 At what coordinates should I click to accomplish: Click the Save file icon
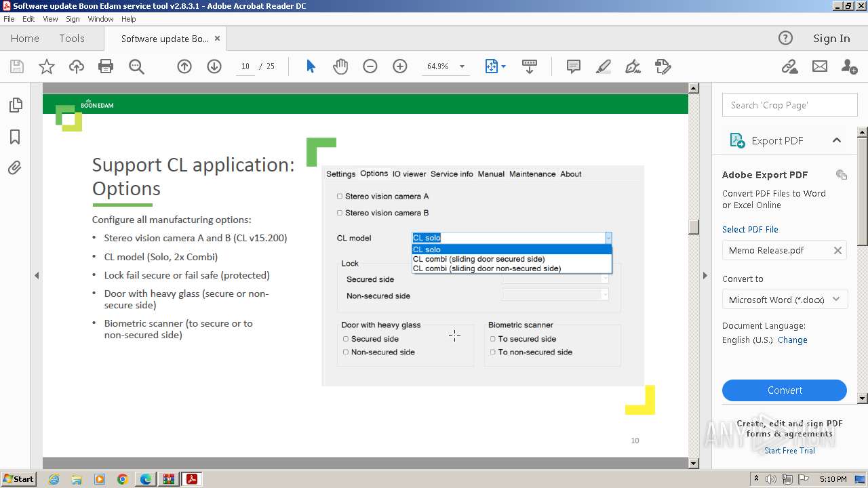click(x=17, y=66)
